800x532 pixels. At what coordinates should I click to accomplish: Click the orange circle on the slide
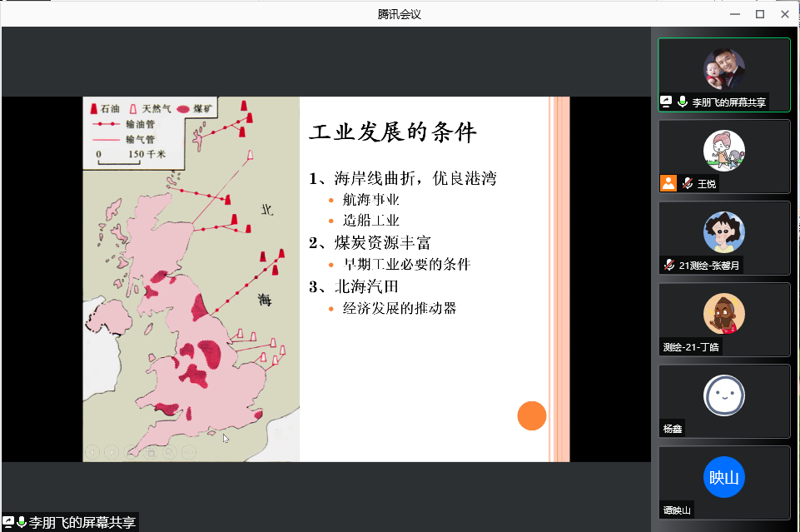(x=531, y=415)
